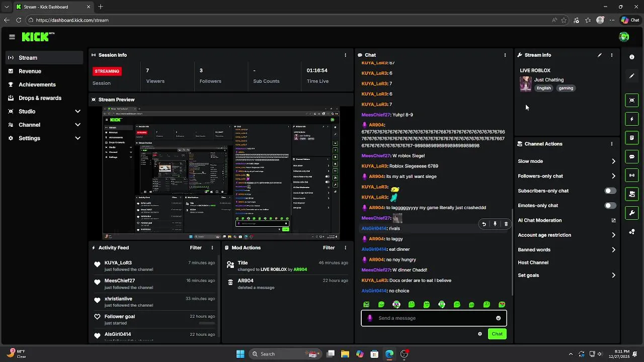This screenshot has width=644, height=362.
Task: Click the note widget icon in the right rail
Action: [x=632, y=138]
